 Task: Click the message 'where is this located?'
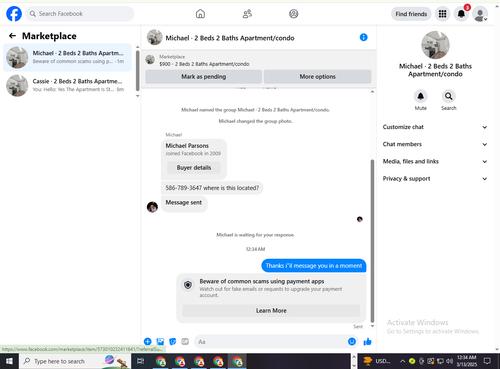pos(212,188)
